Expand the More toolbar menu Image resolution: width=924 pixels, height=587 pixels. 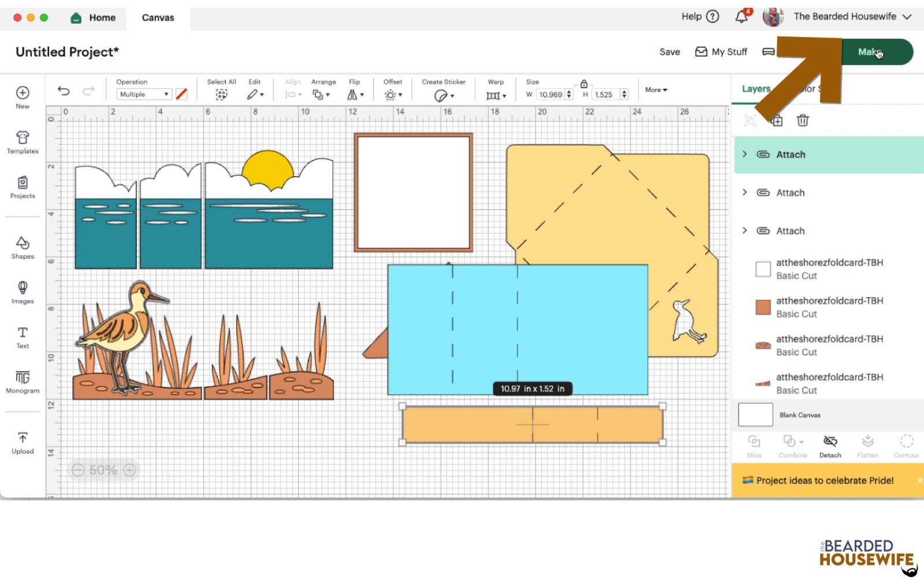(656, 90)
